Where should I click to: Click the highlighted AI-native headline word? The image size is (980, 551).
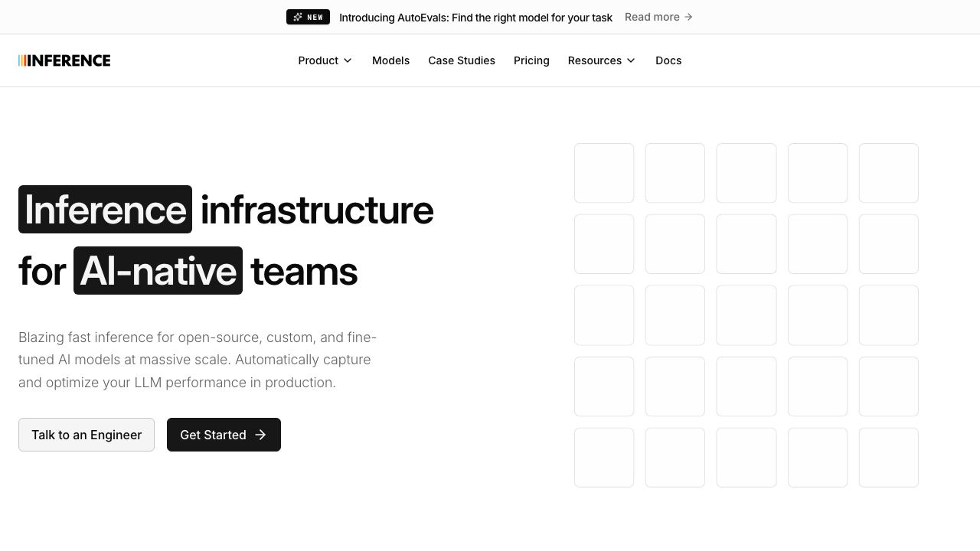(158, 270)
